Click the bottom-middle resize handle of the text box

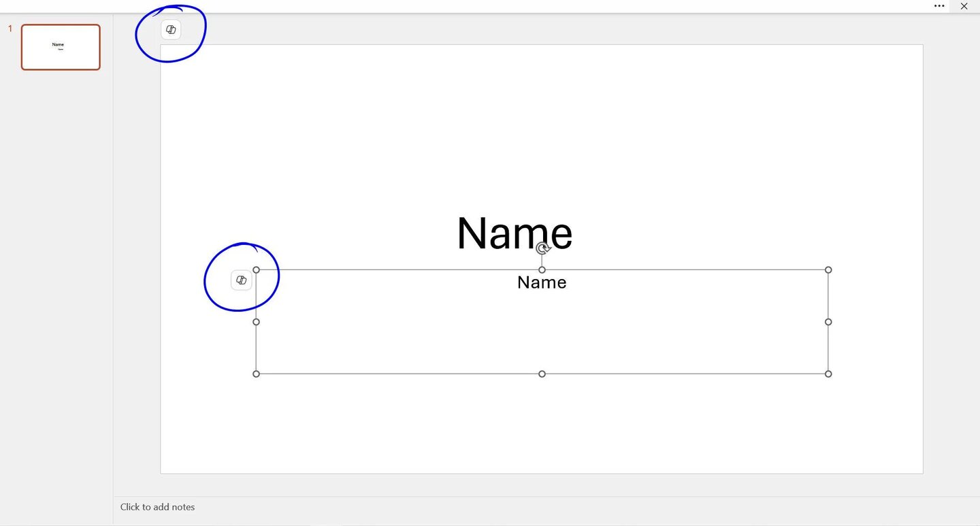[x=542, y=374]
